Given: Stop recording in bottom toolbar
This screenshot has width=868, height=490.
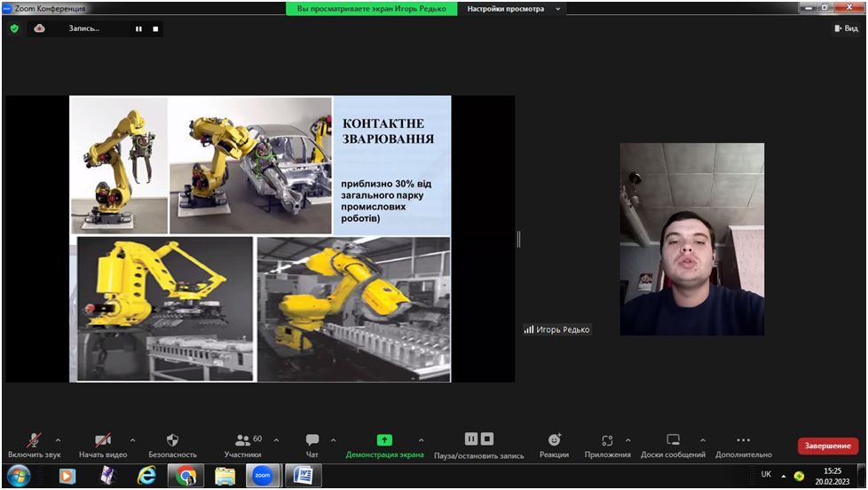Looking at the screenshot, I should coord(487,439).
